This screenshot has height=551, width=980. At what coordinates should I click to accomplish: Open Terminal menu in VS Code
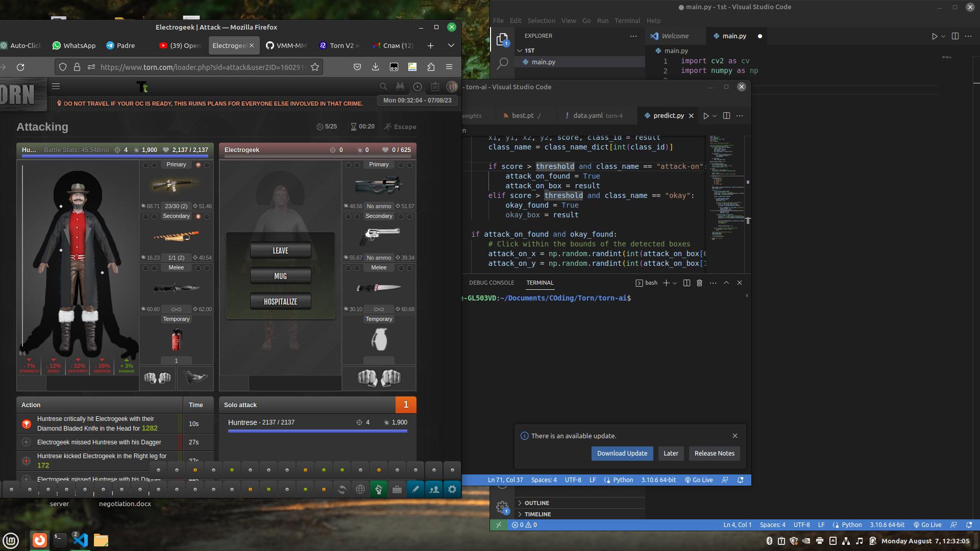tap(627, 21)
